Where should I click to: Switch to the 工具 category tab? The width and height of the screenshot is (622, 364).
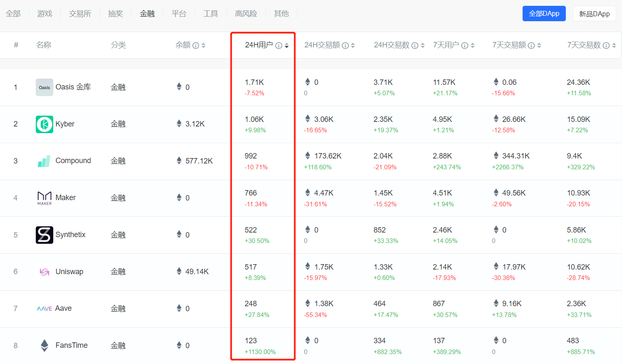click(x=211, y=14)
